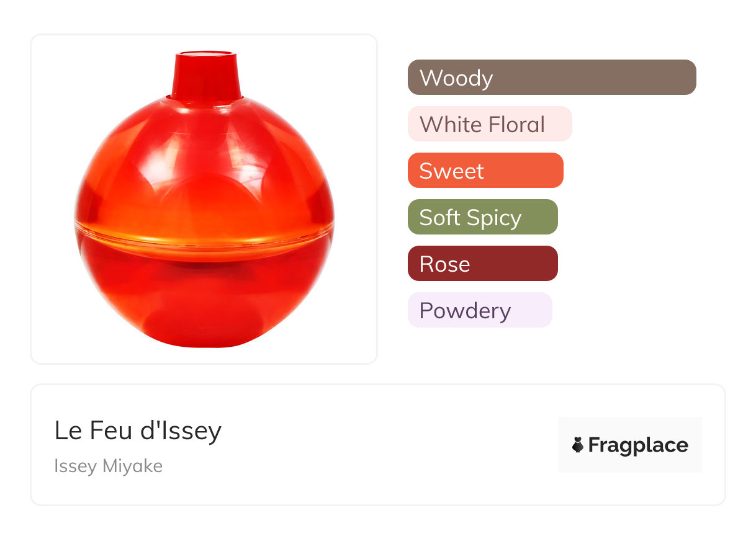Click the orange Sweet accord bar
The image size is (756, 536).
coord(485,171)
